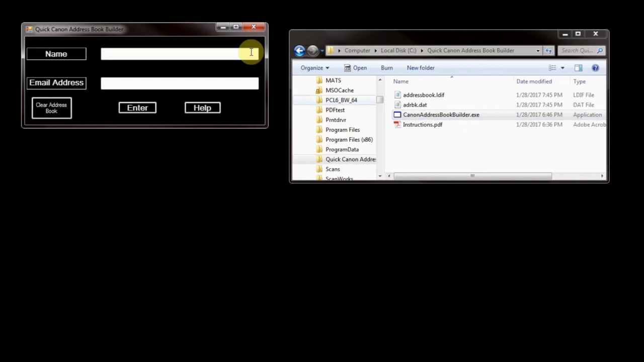Click the CanonAddressBookBuilder.exe application icon

coord(397,115)
